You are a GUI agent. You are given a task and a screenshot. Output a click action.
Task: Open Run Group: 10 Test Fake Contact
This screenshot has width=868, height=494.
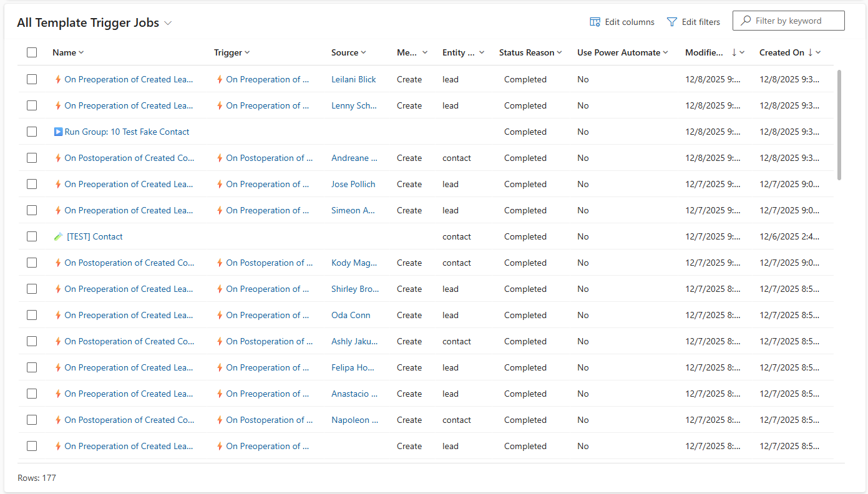127,132
